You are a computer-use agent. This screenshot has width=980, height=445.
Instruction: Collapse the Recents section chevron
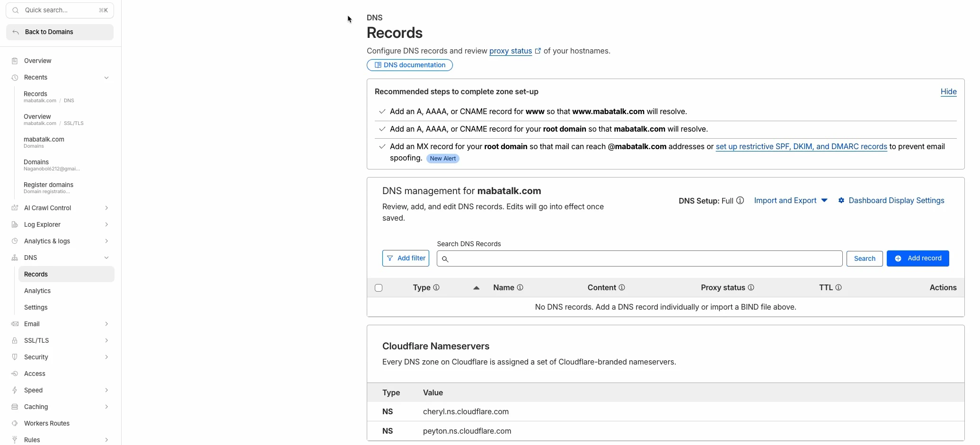106,77
